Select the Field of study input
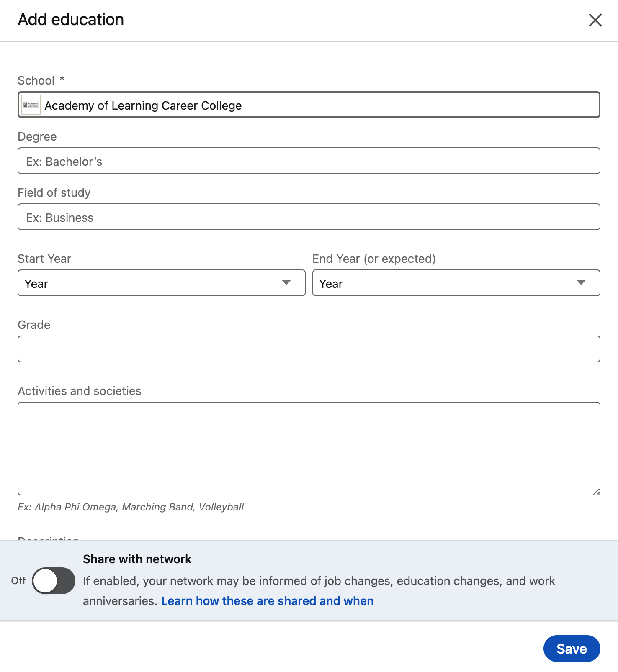Viewport: 618px width, 672px height. (x=309, y=217)
